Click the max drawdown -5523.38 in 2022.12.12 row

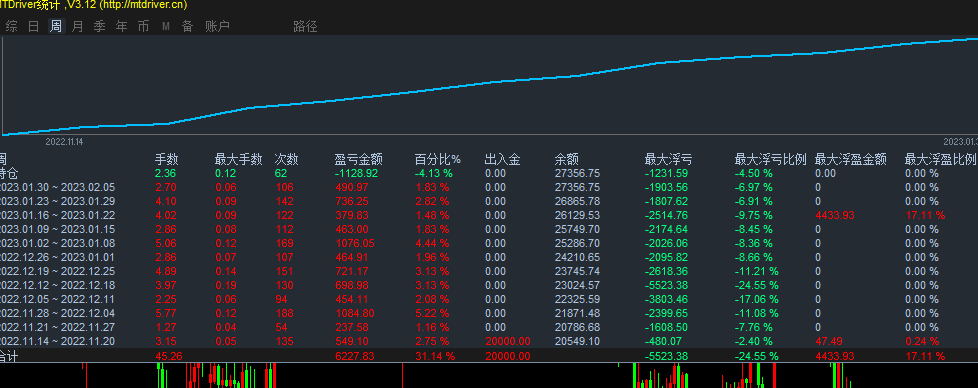pos(667,285)
